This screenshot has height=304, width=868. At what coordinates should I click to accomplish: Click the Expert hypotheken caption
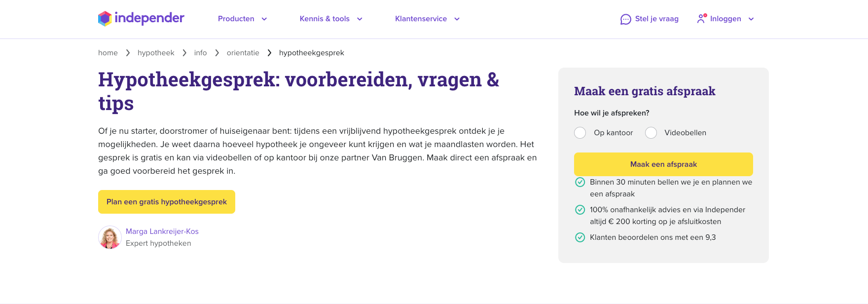coord(158,243)
